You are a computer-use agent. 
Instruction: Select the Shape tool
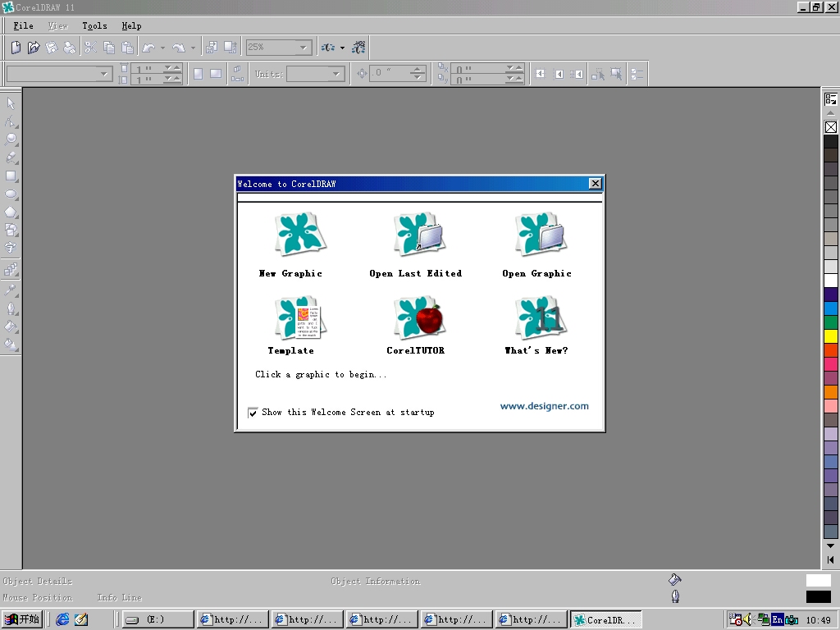(11, 121)
